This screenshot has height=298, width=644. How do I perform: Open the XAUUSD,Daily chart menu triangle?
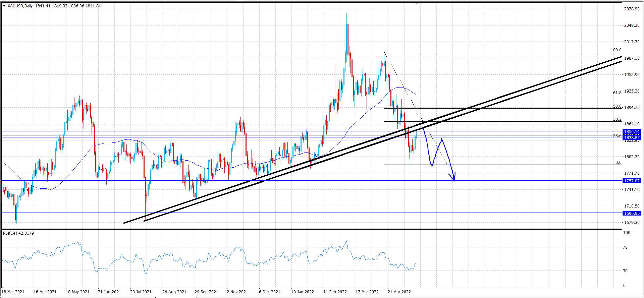(x=4, y=6)
